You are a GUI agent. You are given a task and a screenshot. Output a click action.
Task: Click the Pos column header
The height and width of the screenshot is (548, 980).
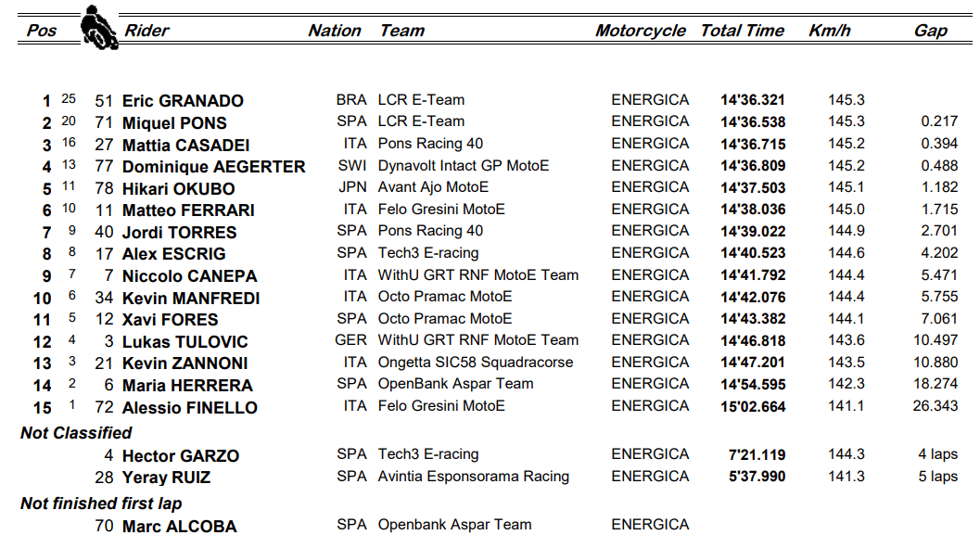pos(42,31)
